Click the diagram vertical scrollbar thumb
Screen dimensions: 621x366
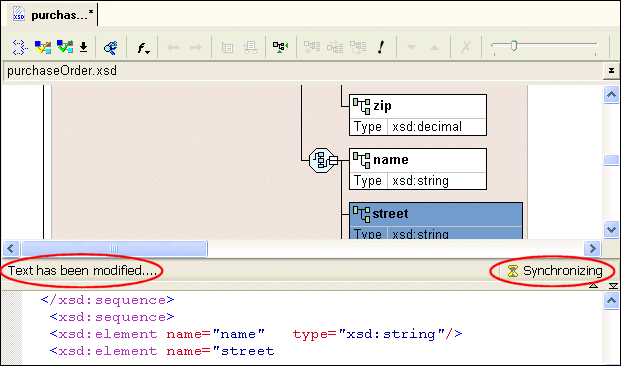point(611,160)
